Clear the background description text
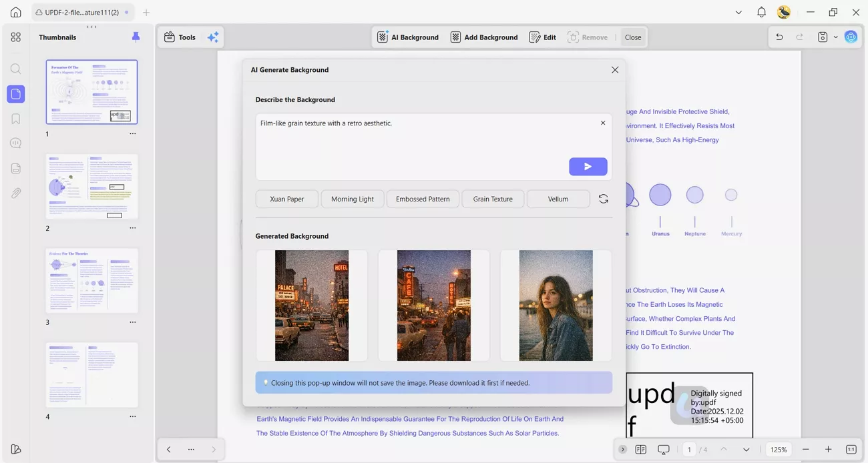868x463 pixels. click(603, 123)
